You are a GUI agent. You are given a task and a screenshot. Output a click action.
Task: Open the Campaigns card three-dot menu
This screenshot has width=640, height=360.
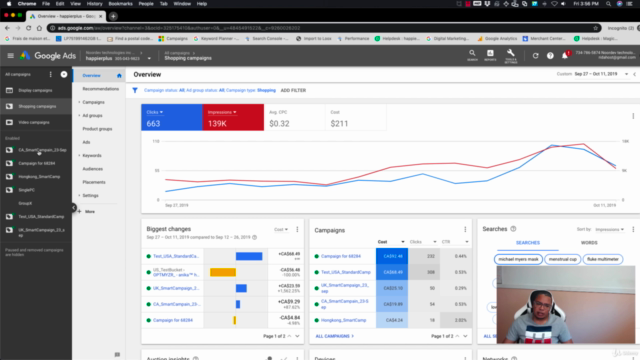click(465, 230)
